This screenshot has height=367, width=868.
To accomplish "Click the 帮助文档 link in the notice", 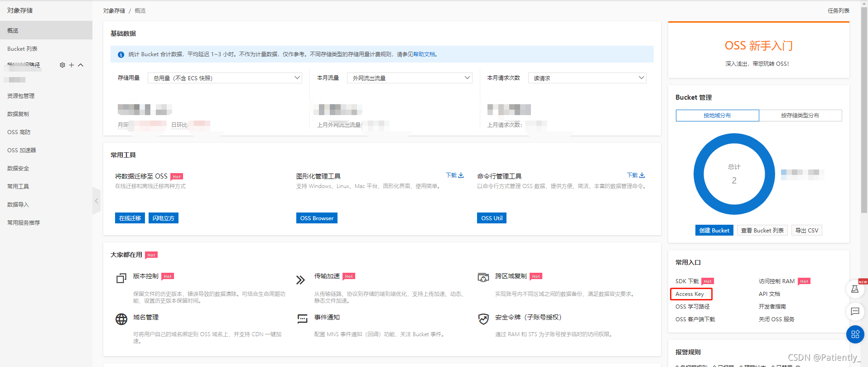I will point(424,54).
